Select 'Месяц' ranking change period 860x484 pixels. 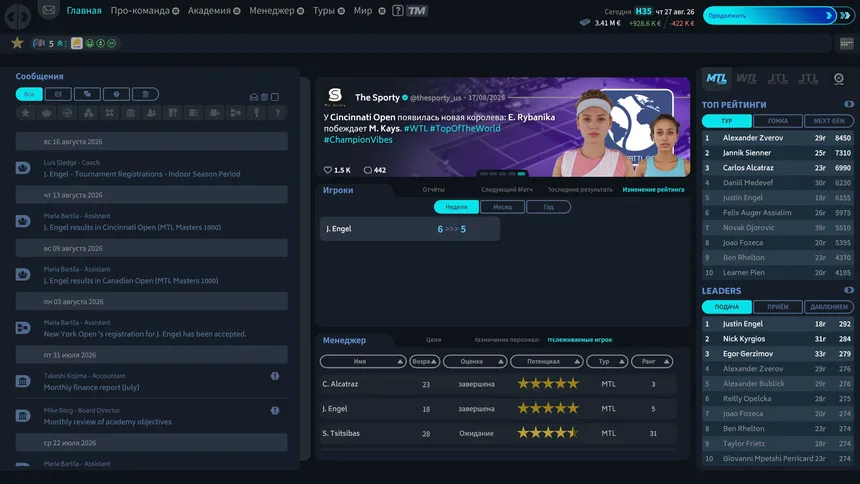[502, 207]
